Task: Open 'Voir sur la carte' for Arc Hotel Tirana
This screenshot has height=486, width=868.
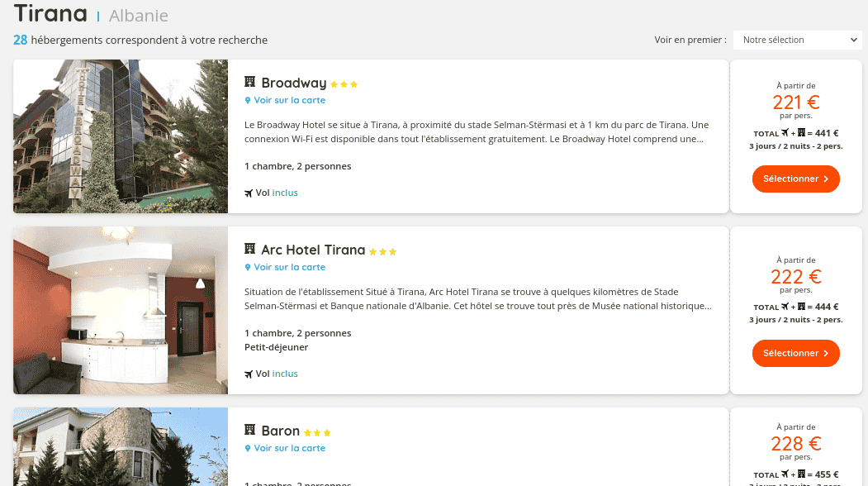Action: 289,267
